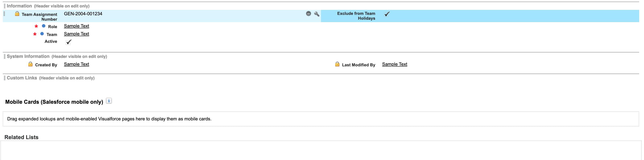Click the mobile cards drop area text
The width and height of the screenshot is (644, 160).
[109, 119]
